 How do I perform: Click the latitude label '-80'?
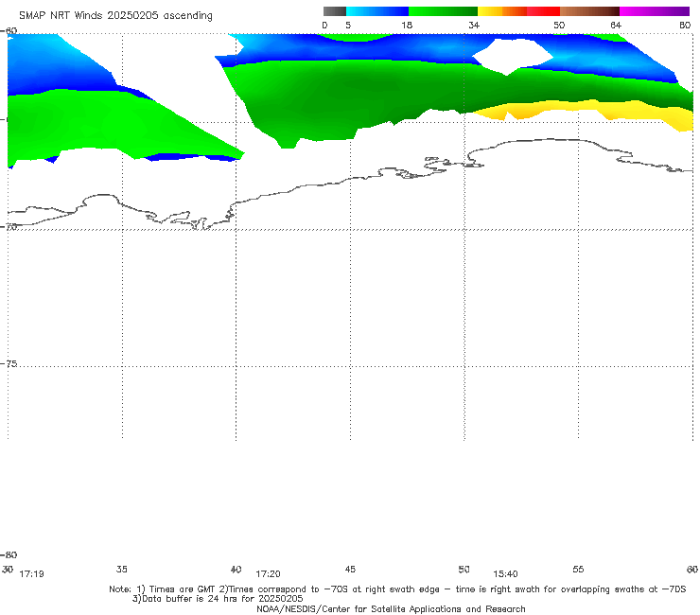9,555
